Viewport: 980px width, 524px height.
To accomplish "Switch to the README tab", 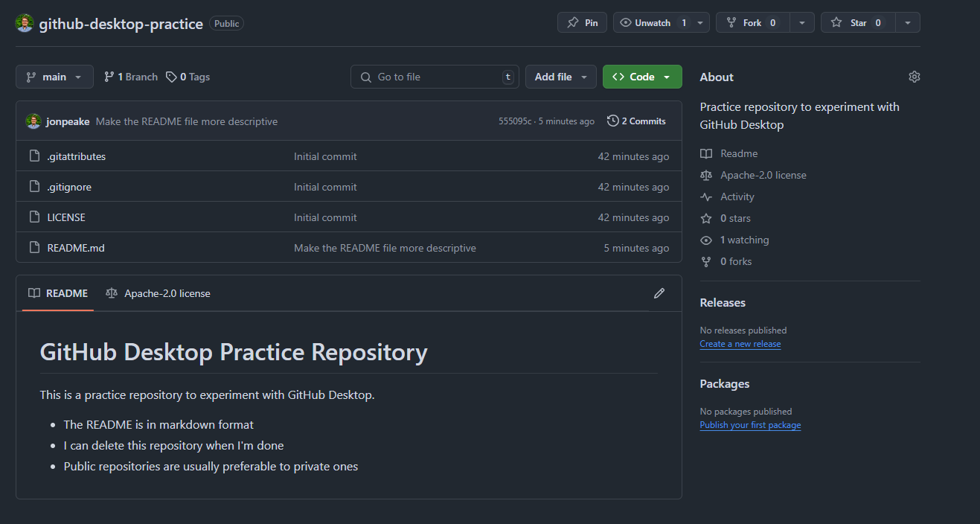I will click(58, 293).
